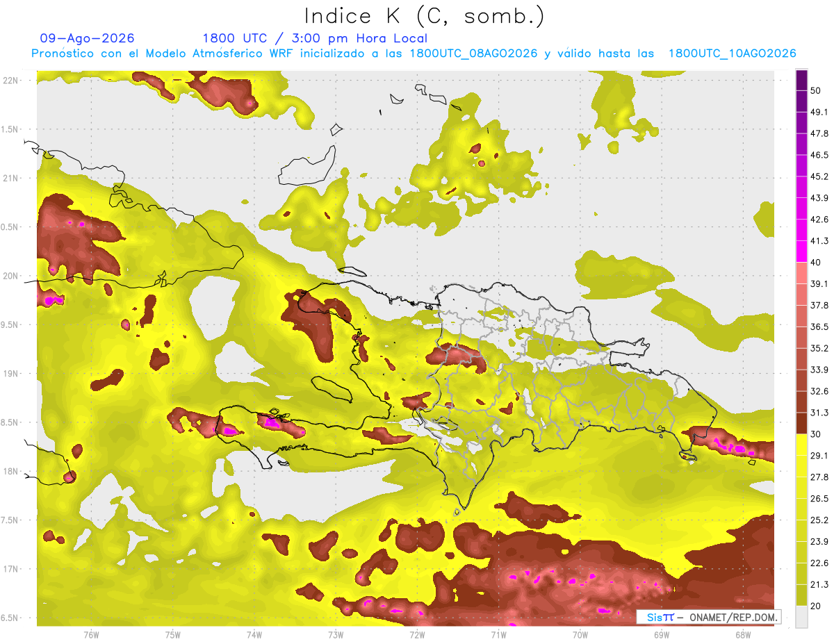The height and width of the screenshot is (644, 834).
Task: Click colorbar value '20'
Action: point(816,606)
